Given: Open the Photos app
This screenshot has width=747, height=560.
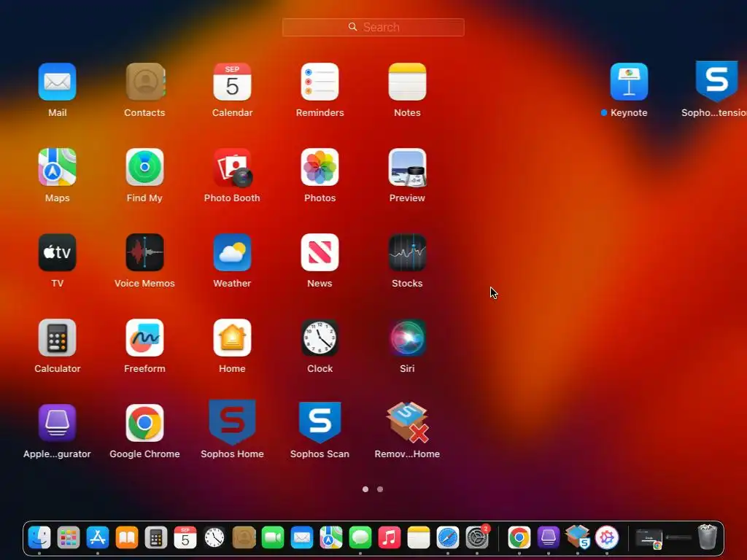Looking at the screenshot, I should point(320,167).
